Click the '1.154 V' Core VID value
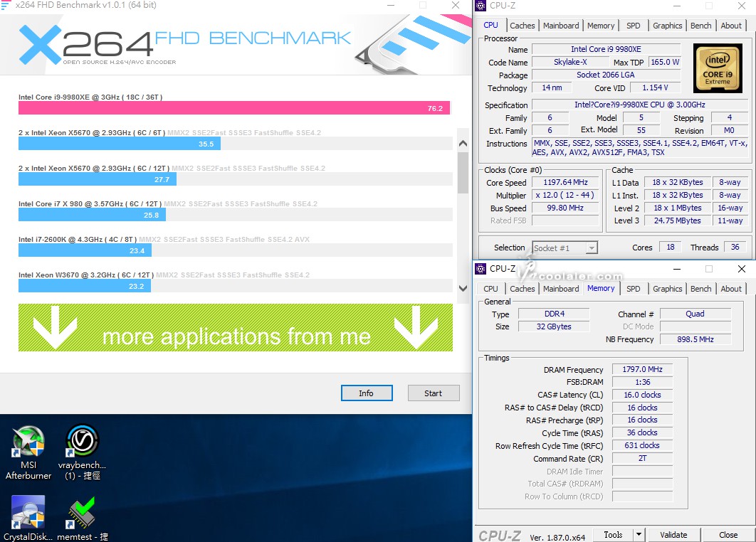This screenshot has height=542, width=756. tap(655, 87)
